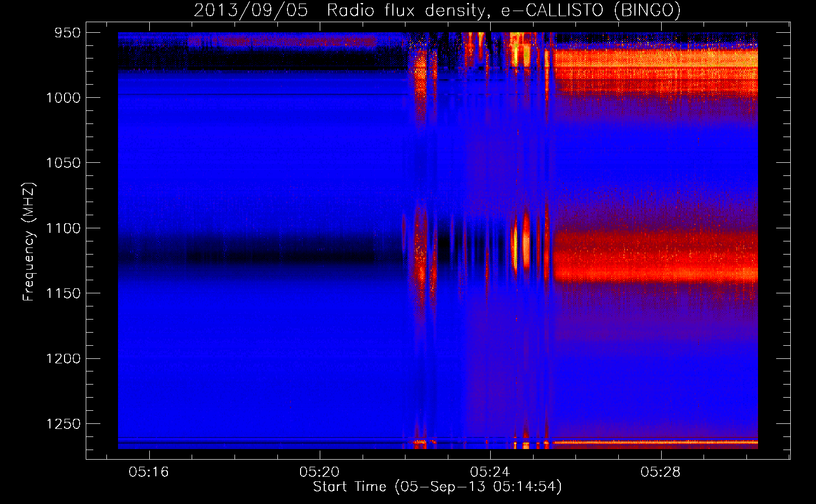816x504 pixels.
Task: Click the 1200 frequency tick label
Action: [64, 358]
